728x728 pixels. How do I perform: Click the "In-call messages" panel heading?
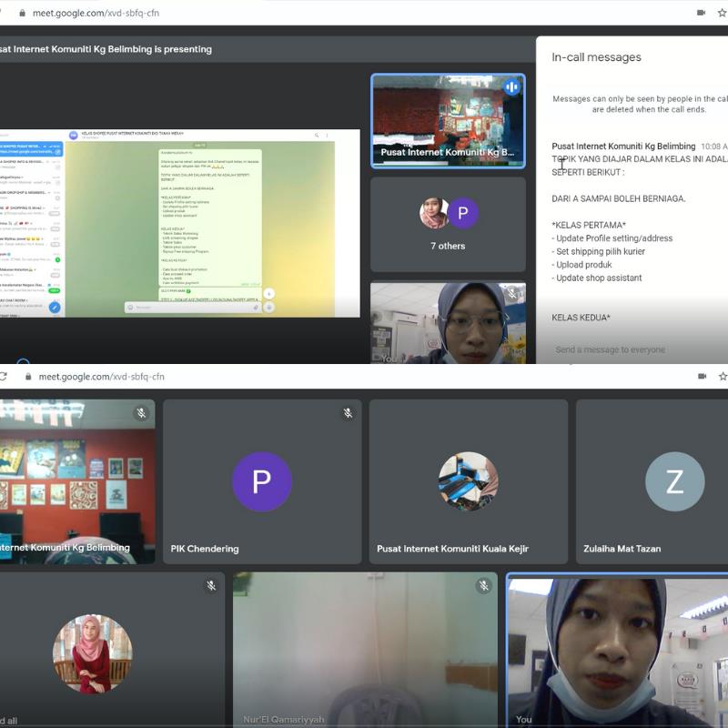(x=596, y=57)
